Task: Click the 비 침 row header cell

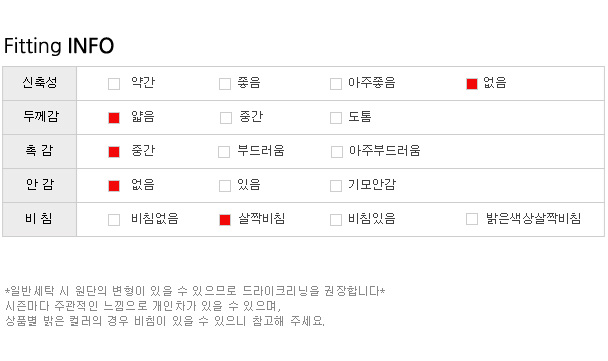Action: pos(40,219)
